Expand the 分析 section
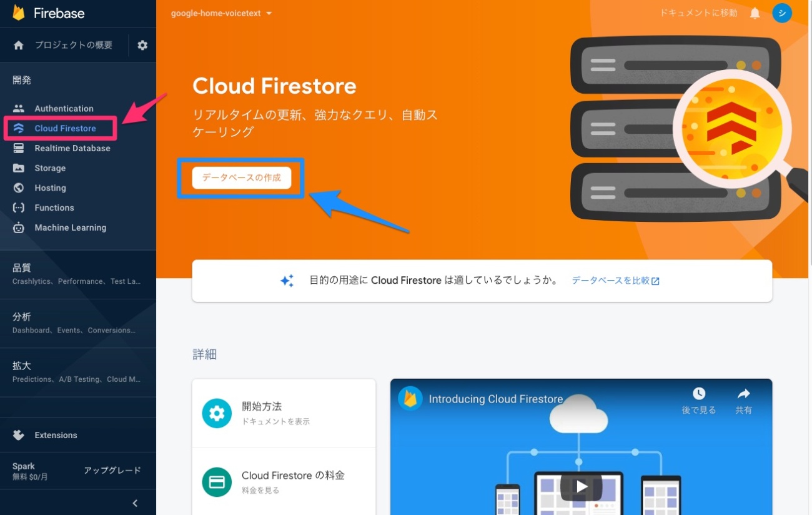 77,322
